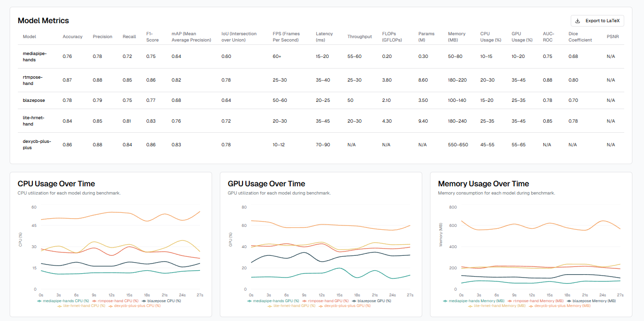644x321 pixels.
Task: Toggle dexycb-plus-plus Memory (MB) legend item
Action: (x=557, y=306)
